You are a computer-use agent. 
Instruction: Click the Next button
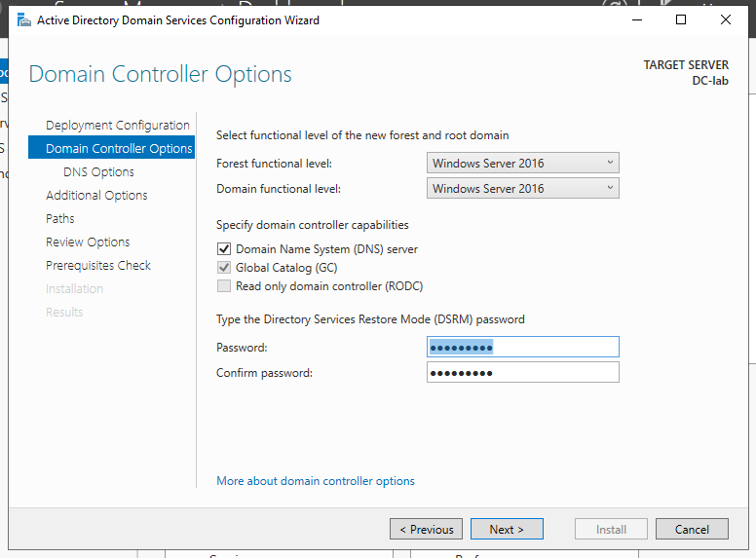click(507, 530)
